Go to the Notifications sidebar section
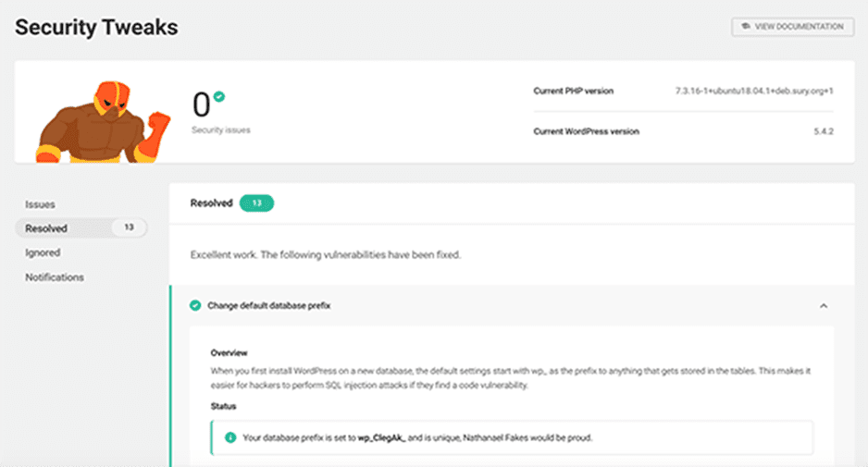868x467 pixels. [x=55, y=277]
